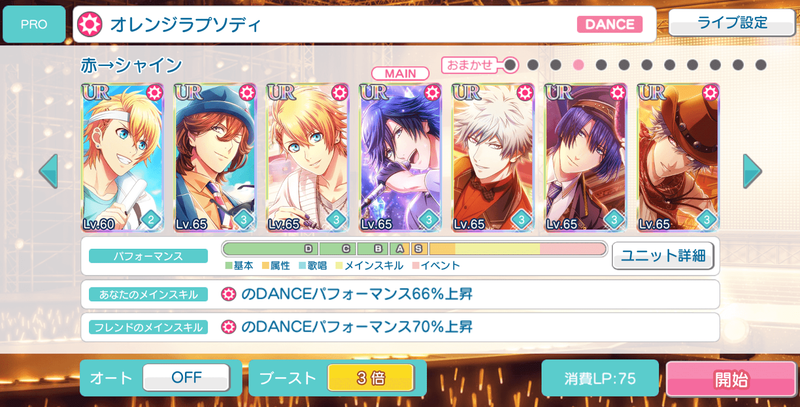Toggle the Auto OFF switch
This screenshot has height=407, width=800.
[x=186, y=378]
